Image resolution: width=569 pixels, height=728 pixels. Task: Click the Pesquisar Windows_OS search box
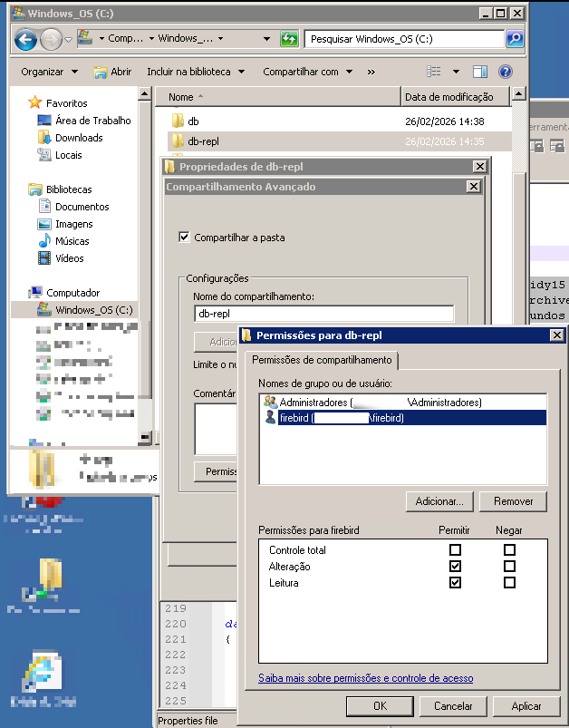click(x=404, y=39)
